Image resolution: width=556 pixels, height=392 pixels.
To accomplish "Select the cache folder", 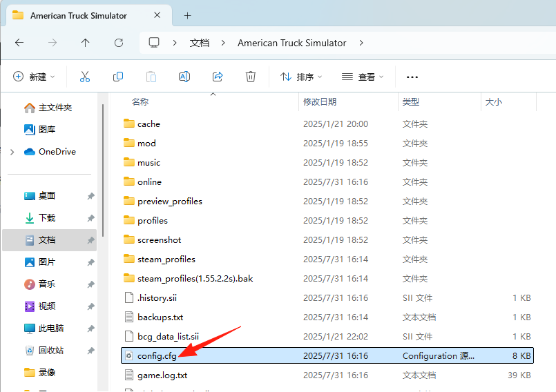I will 327,124.
